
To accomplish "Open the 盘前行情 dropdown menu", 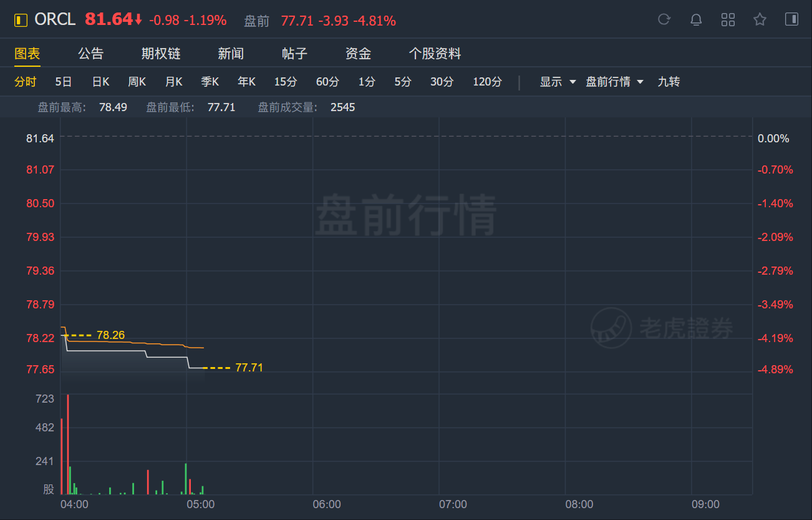I will point(614,82).
